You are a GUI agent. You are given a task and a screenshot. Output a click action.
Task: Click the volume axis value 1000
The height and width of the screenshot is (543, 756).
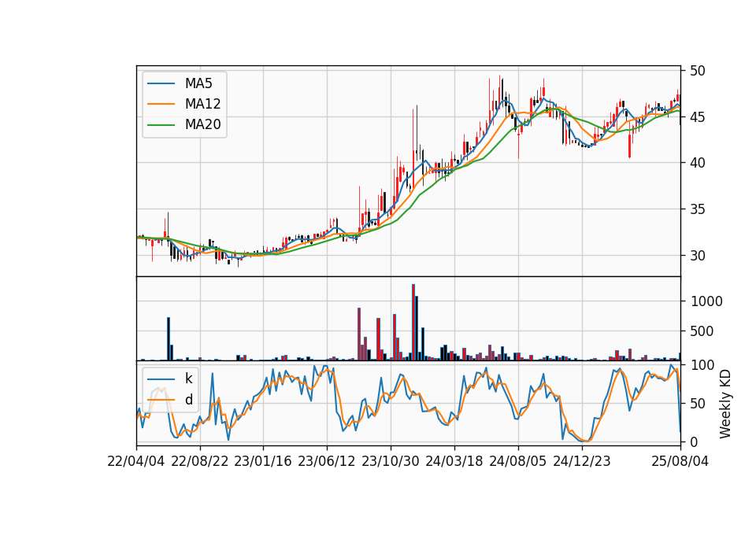[x=706, y=301]
